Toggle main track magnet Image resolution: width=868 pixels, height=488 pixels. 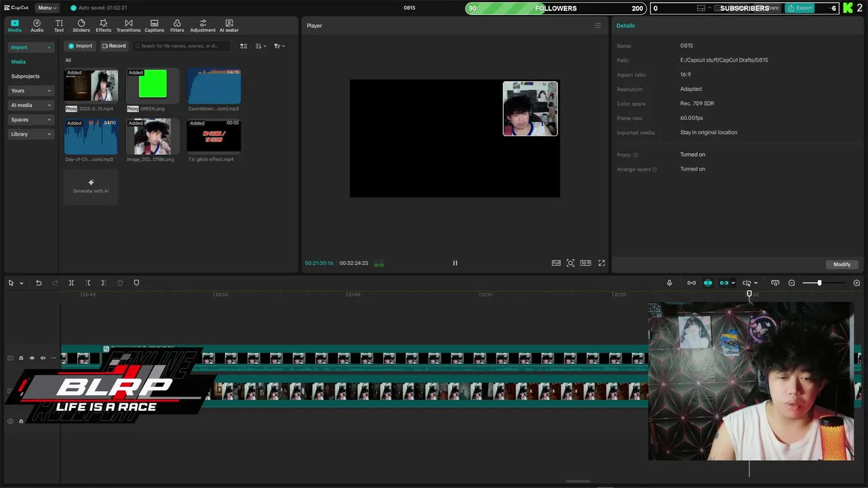coord(692,283)
